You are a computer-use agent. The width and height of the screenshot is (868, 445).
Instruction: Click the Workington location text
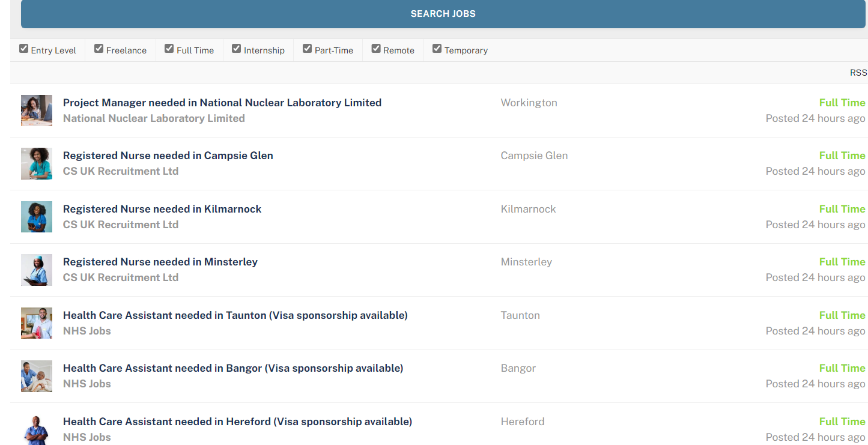tap(529, 103)
